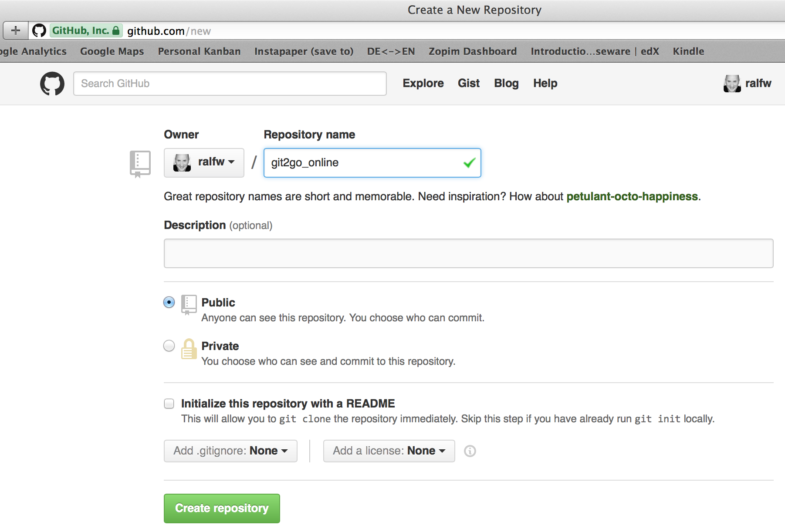This screenshot has width=785, height=532.
Task: Open the Zopim Dashboard bookmark
Action: click(473, 51)
